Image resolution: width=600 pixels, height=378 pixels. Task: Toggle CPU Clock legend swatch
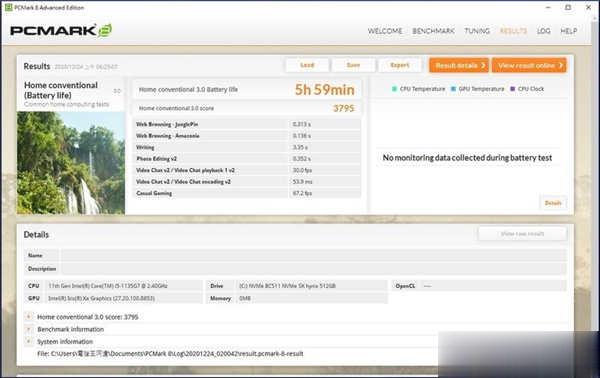tap(513, 89)
